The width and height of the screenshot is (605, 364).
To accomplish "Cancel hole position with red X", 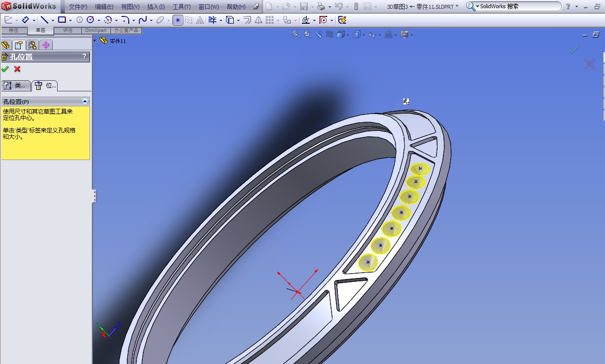I will click(17, 69).
